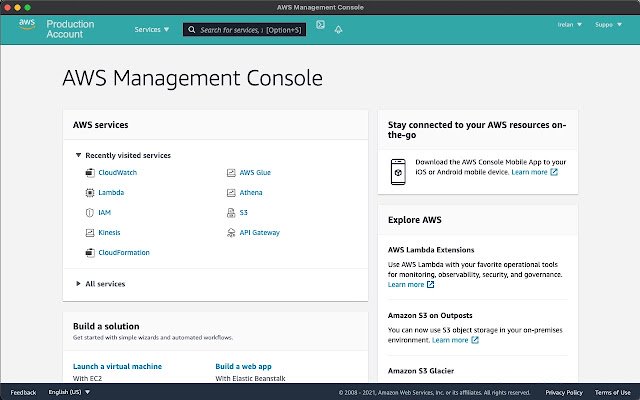Click Learn more under AWS Lambda Extensions
This screenshot has height=400, width=640.
(x=406, y=284)
